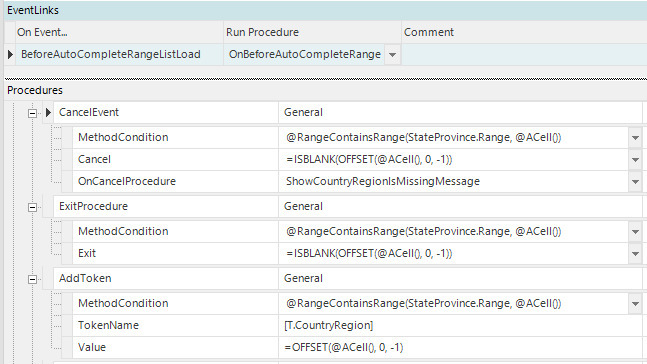
Task: Edit ShowCountryRegionIsMissingMessage value
Action: pos(453,181)
